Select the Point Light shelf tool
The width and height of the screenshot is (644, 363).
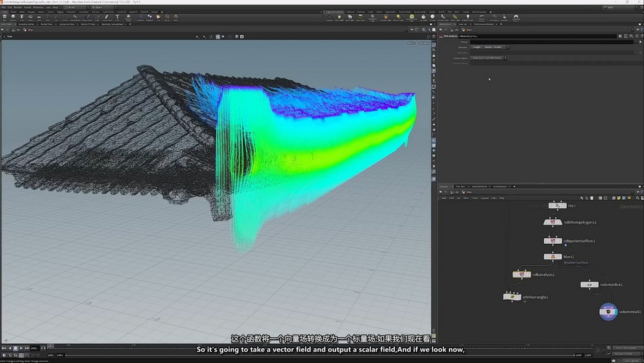tap(339, 17)
